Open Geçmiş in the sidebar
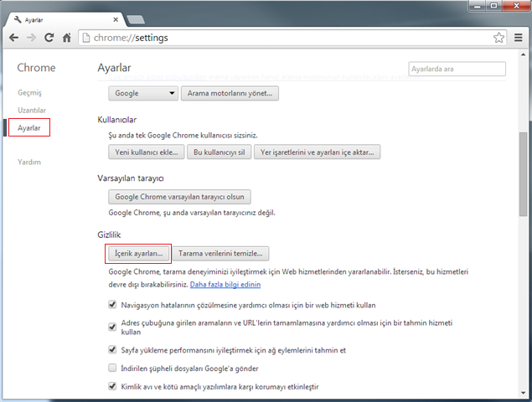Image resolution: width=532 pixels, height=402 pixels. tap(29, 93)
